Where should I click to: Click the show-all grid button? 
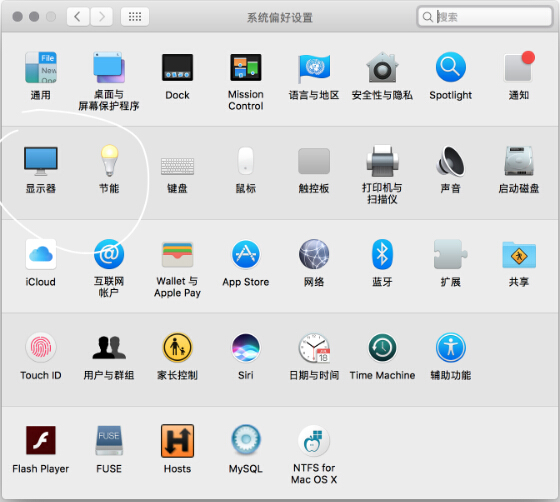(x=135, y=16)
